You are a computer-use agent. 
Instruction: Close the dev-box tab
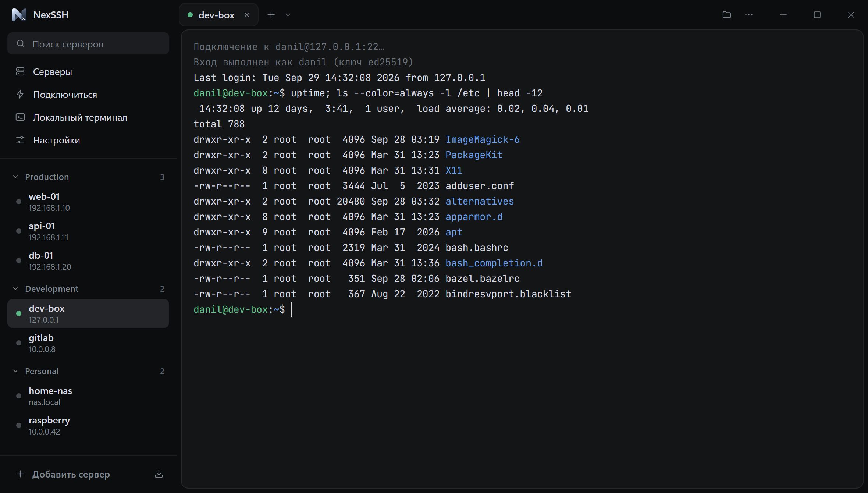(247, 15)
